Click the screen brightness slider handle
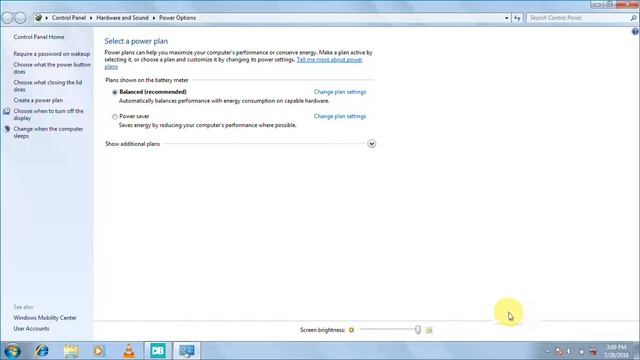The width and height of the screenshot is (640, 360). pos(418,330)
